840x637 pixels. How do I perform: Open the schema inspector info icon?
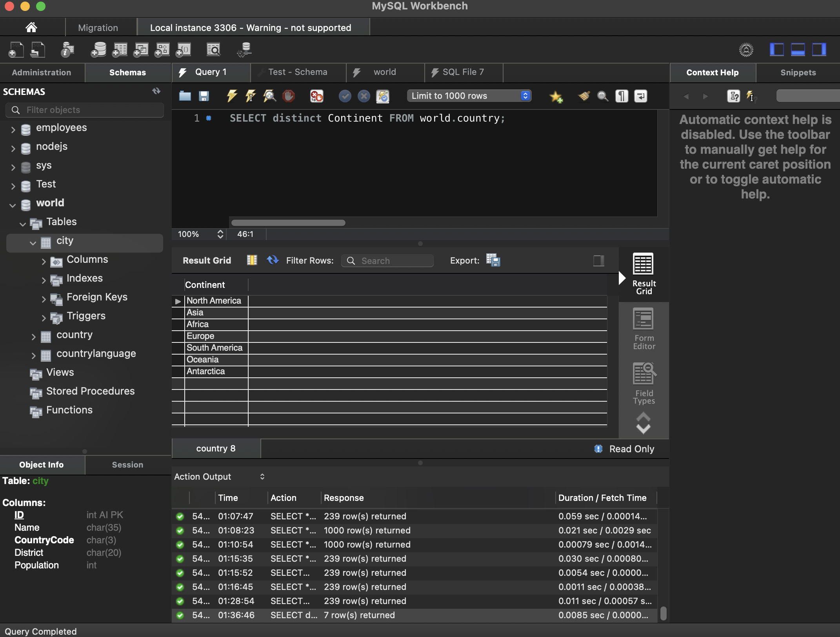pyautogui.click(x=67, y=50)
